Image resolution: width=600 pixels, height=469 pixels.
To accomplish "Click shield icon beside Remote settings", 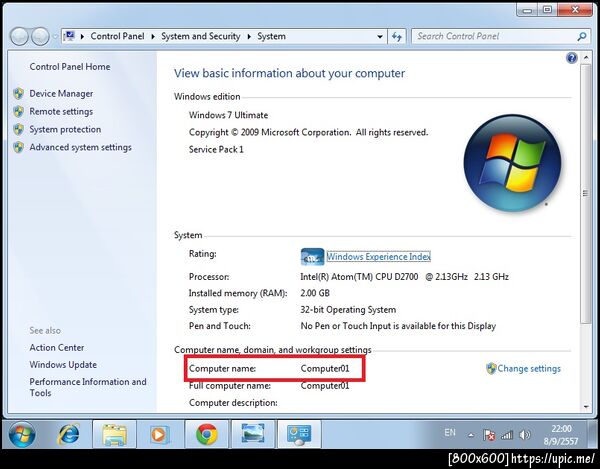I will click(x=18, y=112).
